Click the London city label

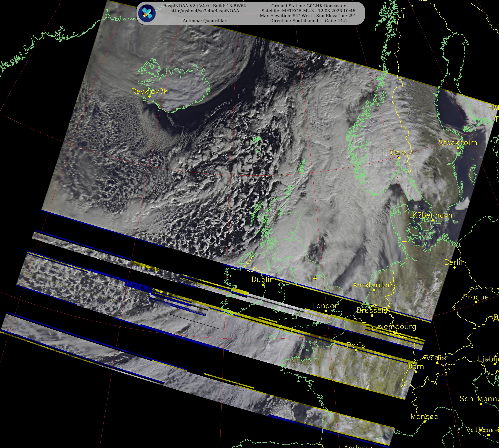pyautogui.click(x=325, y=306)
